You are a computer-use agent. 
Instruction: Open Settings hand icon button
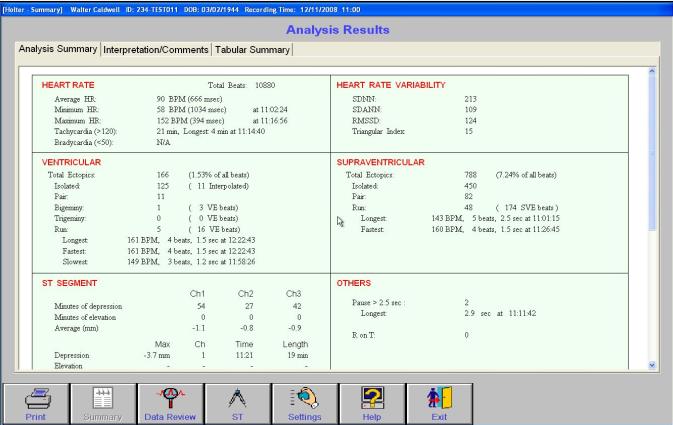[x=305, y=404]
